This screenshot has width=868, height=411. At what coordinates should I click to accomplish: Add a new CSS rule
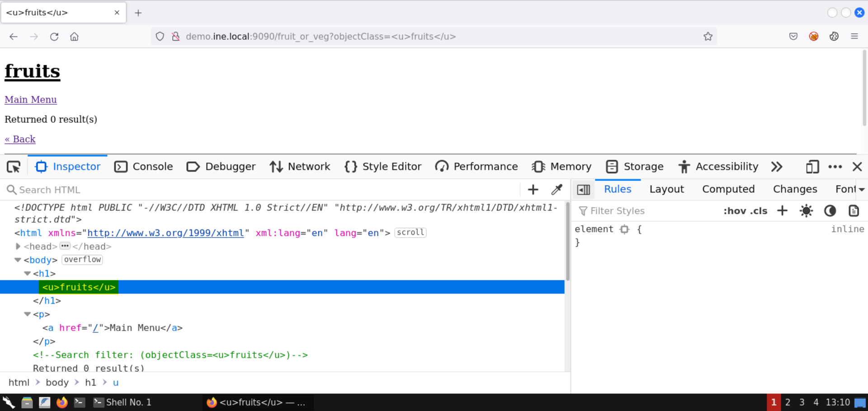click(782, 211)
